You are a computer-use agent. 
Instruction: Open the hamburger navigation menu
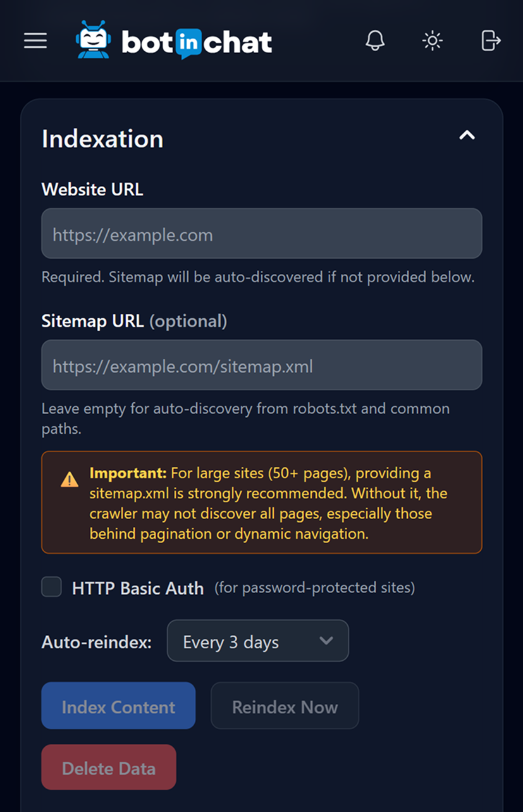[x=35, y=41]
